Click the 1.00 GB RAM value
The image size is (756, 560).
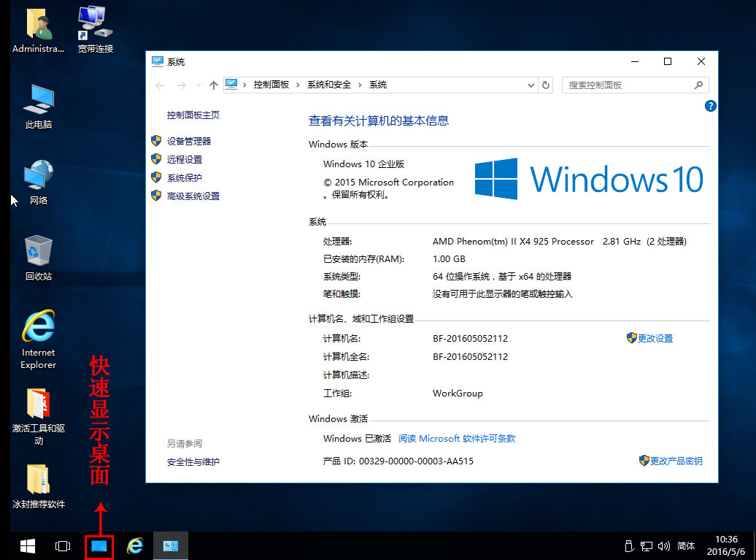449,259
